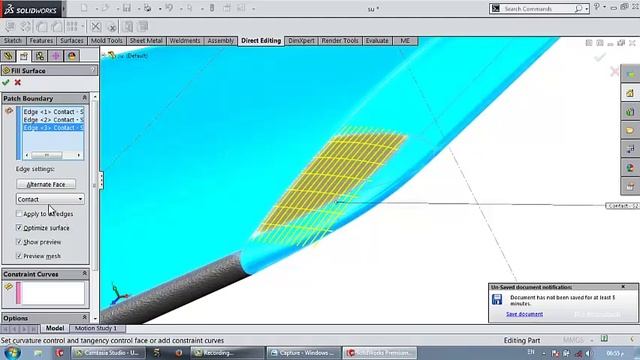Image resolution: width=640 pixels, height=360 pixels.
Task: Click the Open document icon
Action: (105, 8)
